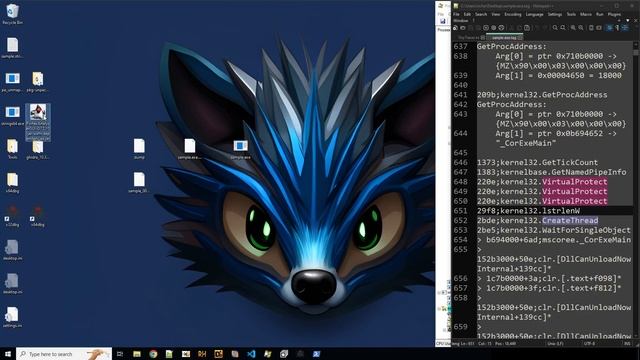Open the View menu in Notepad++
Viewport: 640px width, 360px height.
496,14
